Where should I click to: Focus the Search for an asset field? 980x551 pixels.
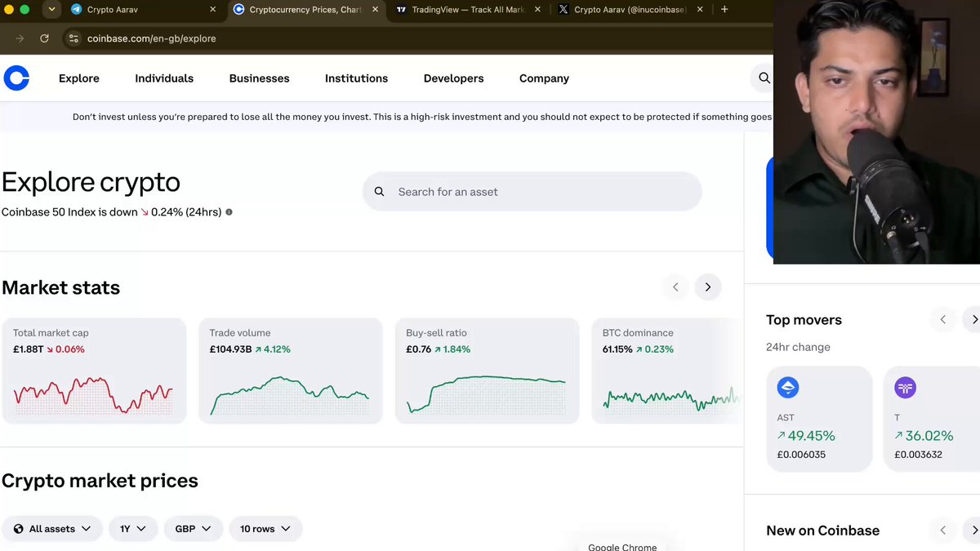click(532, 192)
